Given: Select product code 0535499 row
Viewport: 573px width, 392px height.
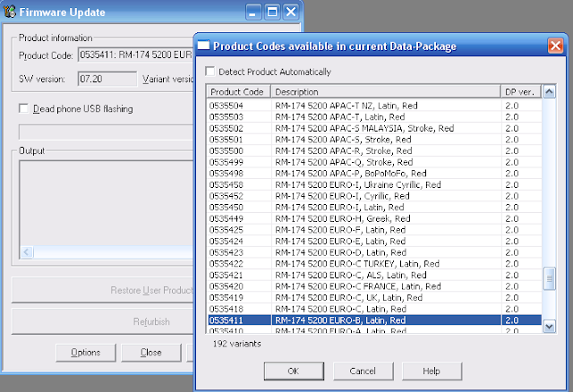Looking at the screenshot, I should pos(374,162).
